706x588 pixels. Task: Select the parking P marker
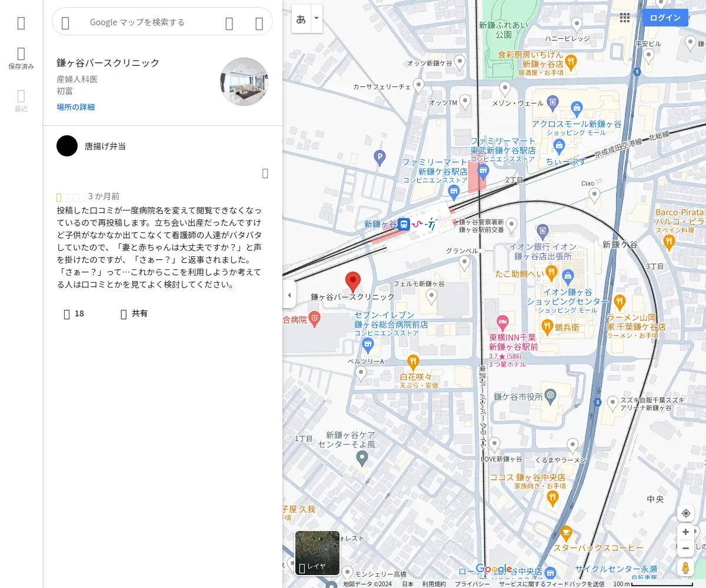pyautogui.click(x=380, y=157)
